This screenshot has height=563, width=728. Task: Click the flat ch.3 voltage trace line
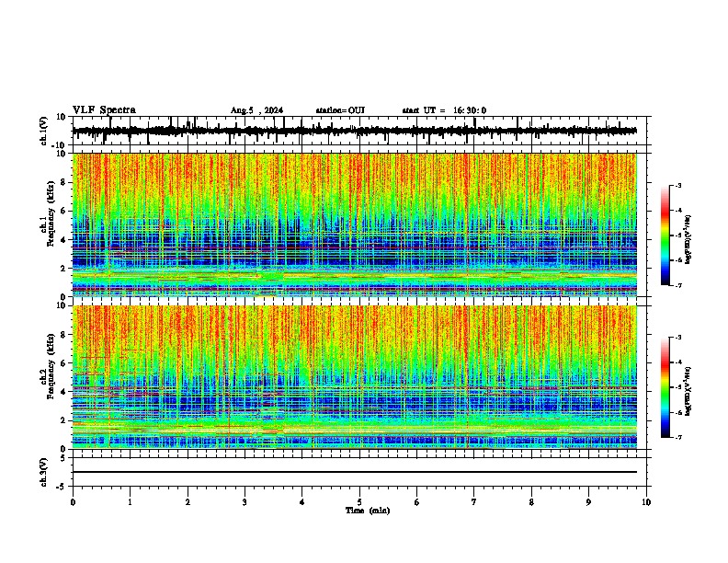coord(354,472)
